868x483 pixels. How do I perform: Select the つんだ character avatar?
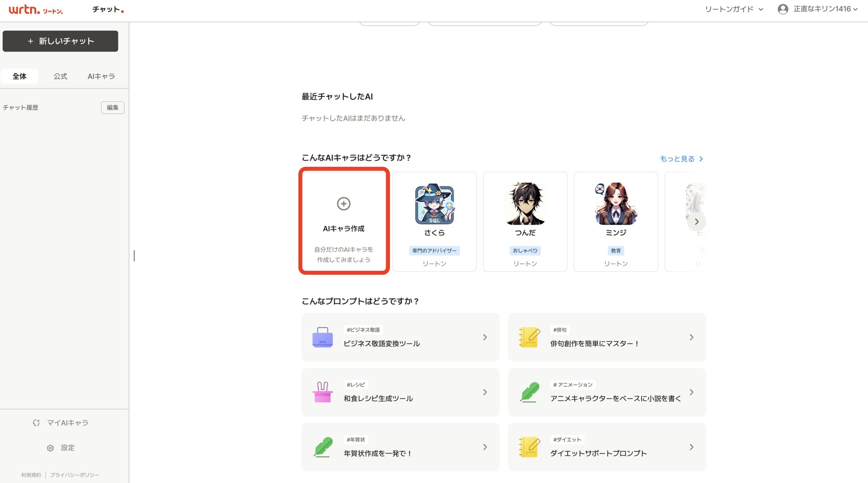click(525, 204)
